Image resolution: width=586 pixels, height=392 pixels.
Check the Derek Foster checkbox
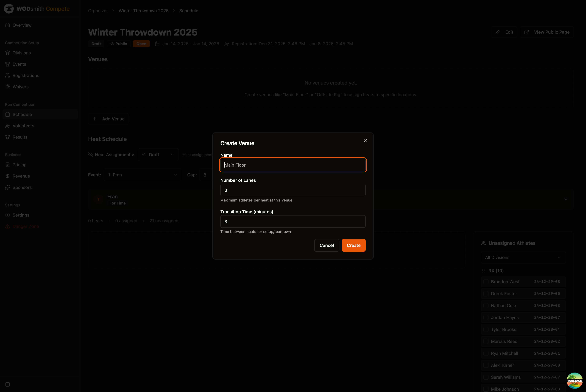pyautogui.click(x=486, y=293)
